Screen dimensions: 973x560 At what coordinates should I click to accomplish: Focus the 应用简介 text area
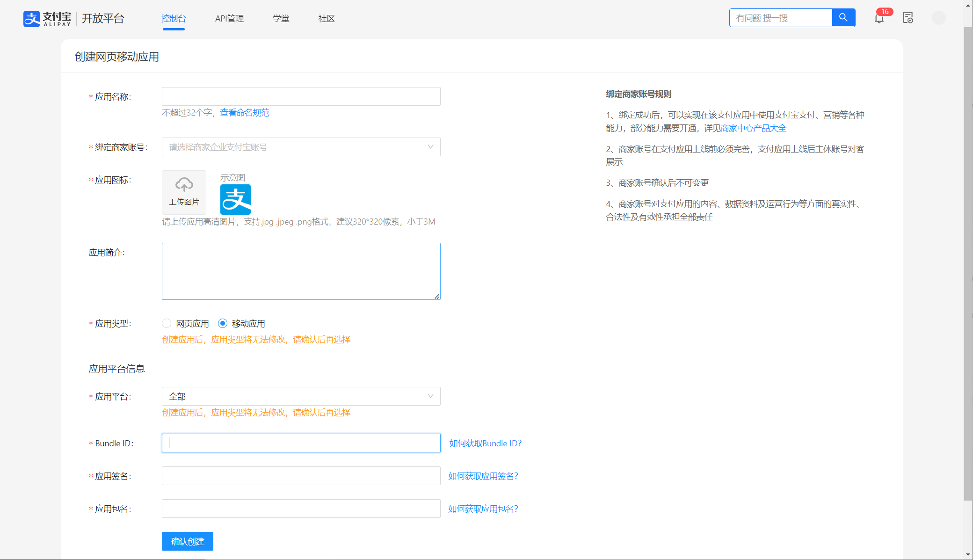click(x=301, y=271)
